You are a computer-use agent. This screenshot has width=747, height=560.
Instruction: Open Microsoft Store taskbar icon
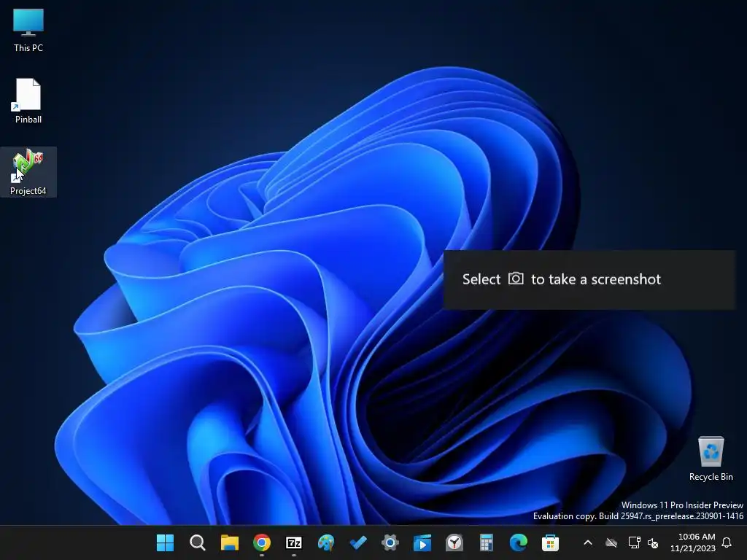550,542
